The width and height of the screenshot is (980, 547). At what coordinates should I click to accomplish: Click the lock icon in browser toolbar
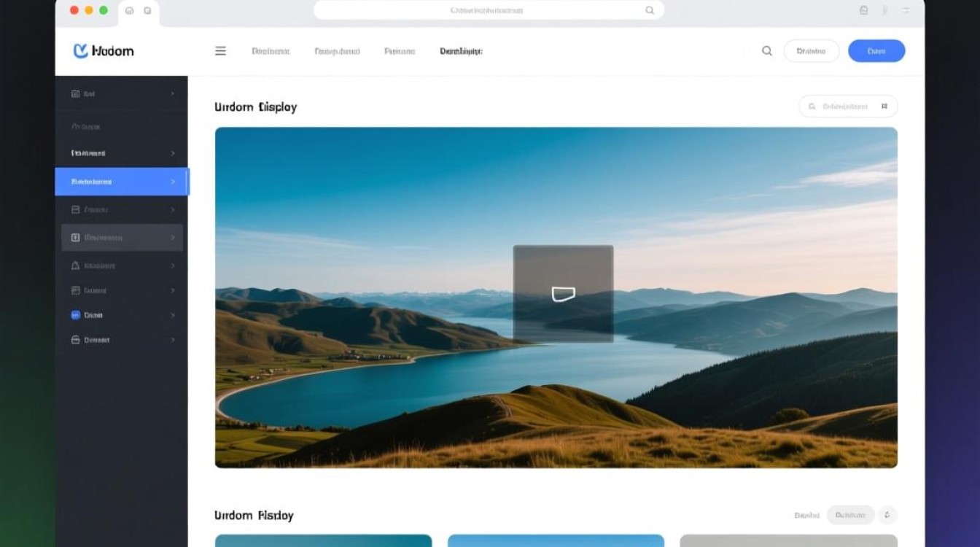pos(863,10)
